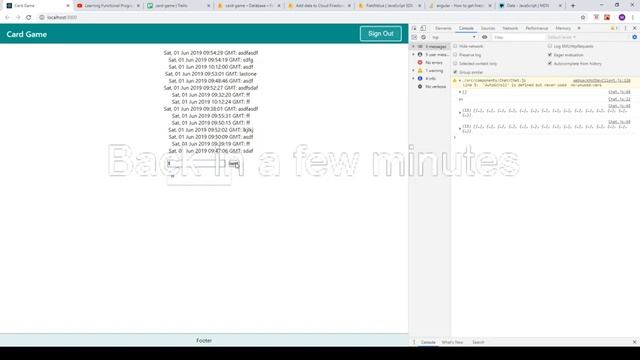Click into the chat message input field
This screenshot has height=360, width=640.
point(196,164)
